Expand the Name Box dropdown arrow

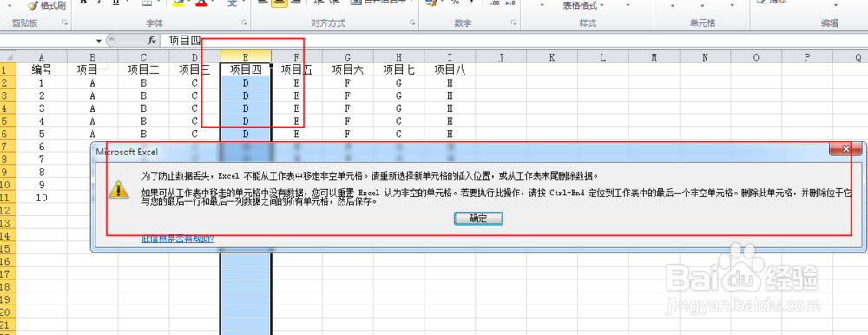(x=99, y=41)
